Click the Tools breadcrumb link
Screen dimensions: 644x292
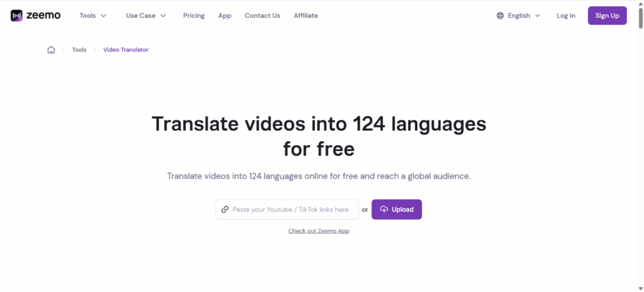[79, 50]
